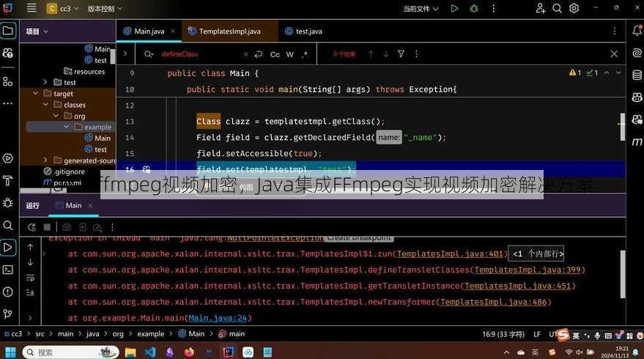Open the Project tool window folder icon
The height and width of the screenshot is (359, 644).
coord(8,30)
